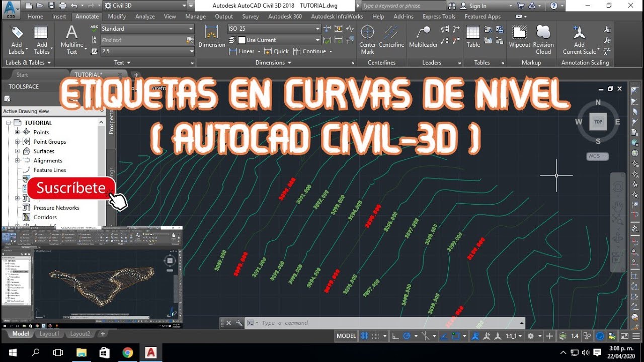
Task: Click the Annotation Monitor plus icon
Action: point(549,336)
